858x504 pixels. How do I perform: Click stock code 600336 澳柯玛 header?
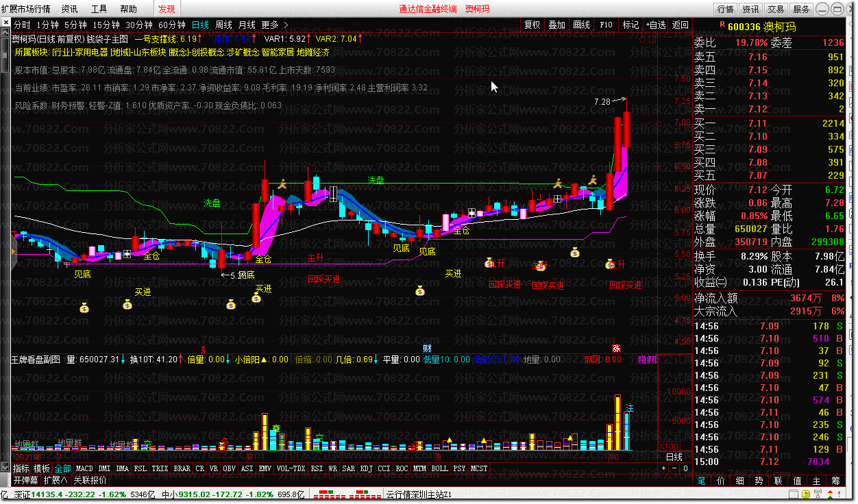(x=761, y=26)
